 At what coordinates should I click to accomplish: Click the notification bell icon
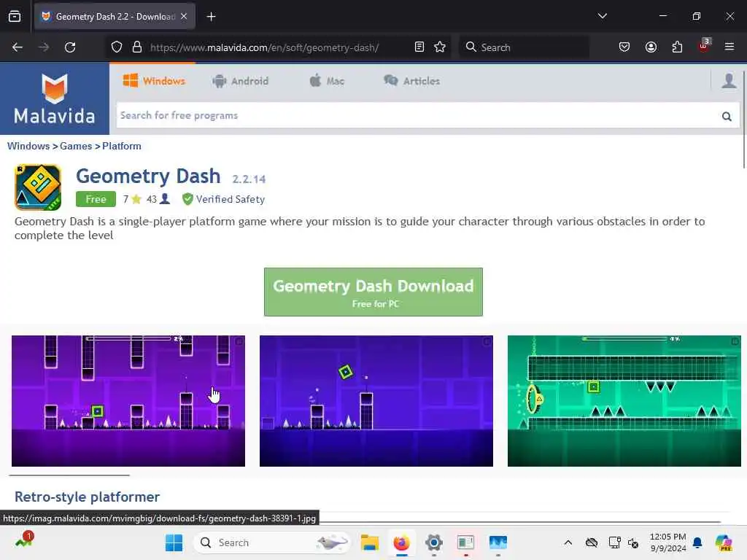click(697, 542)
